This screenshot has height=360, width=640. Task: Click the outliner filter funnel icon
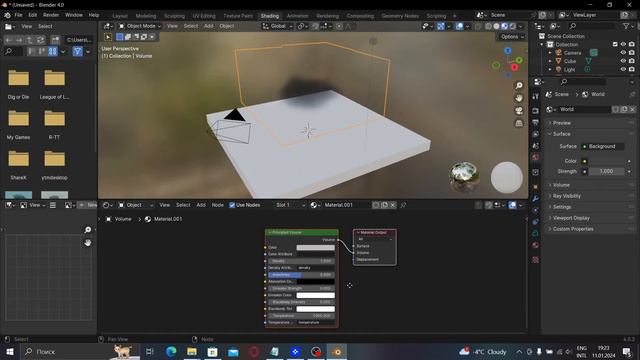click(626, 26)
